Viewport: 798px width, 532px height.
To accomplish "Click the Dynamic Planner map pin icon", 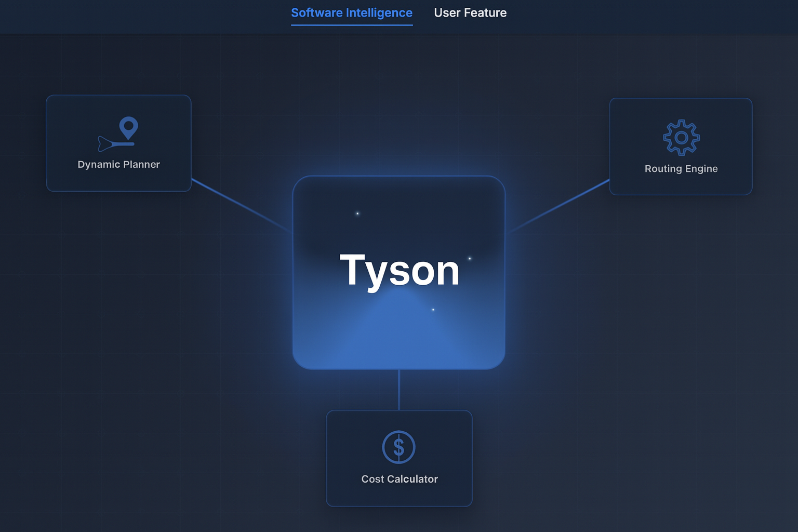I will pyautogui.click(x=118, y=134).
